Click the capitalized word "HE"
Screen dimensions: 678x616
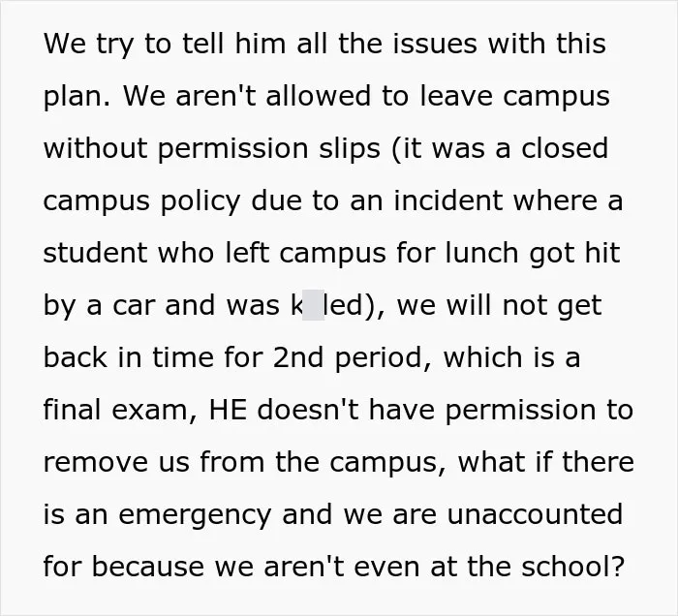point(228,411)
